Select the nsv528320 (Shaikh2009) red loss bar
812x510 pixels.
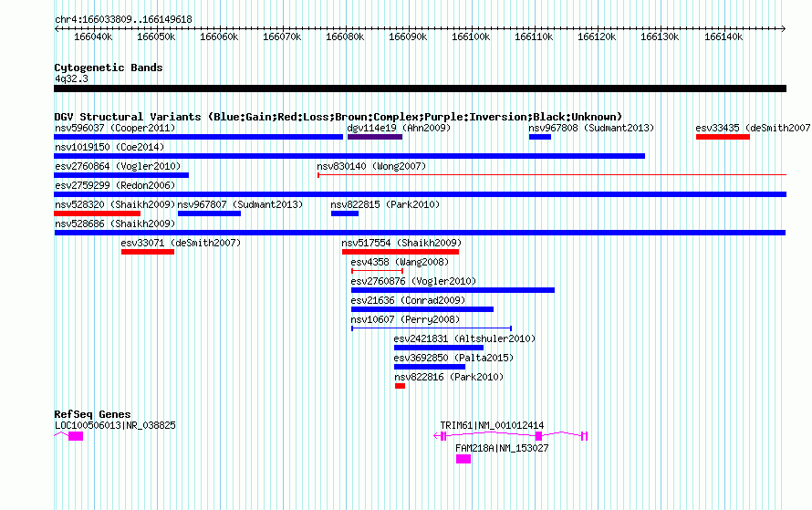[x=98, y=213]
